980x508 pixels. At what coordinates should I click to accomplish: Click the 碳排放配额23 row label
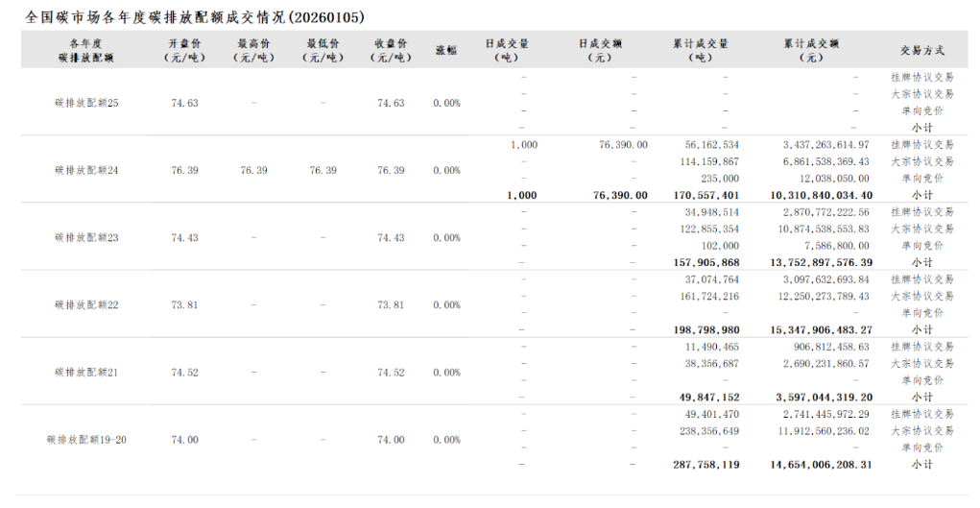click(86, 237)
